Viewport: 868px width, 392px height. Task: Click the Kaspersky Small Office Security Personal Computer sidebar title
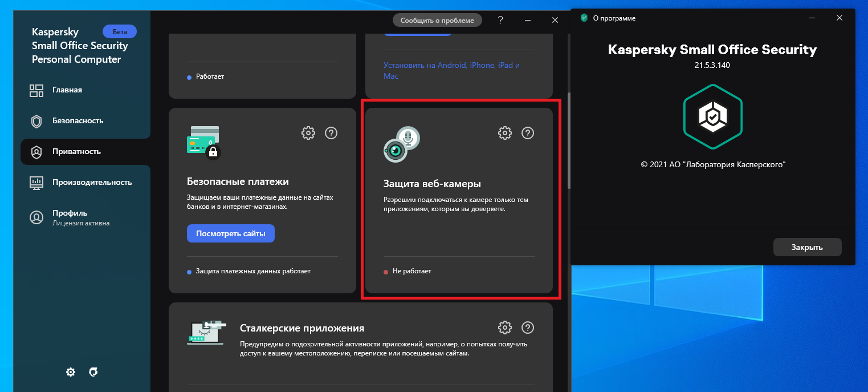pos(80,46)
